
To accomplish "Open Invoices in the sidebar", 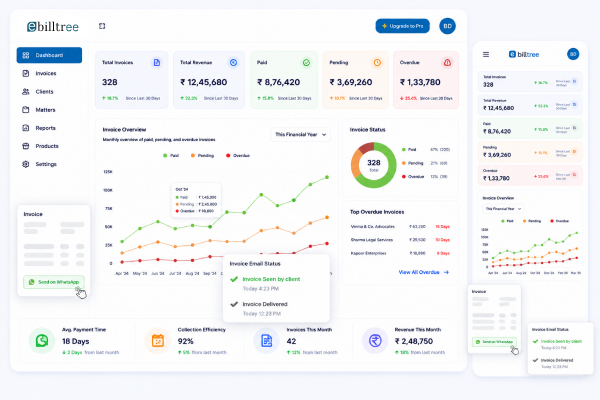I will [x=46, y=73].
